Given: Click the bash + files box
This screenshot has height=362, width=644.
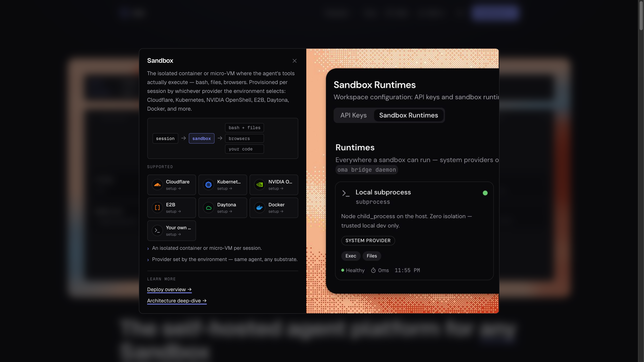Looking at the screenshot, I should tap(245, 128).
